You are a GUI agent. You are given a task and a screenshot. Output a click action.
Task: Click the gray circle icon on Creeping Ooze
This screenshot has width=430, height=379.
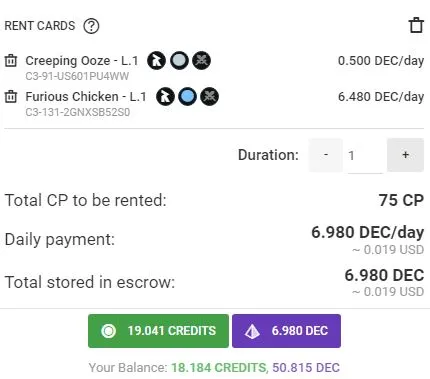click(179, 61)
